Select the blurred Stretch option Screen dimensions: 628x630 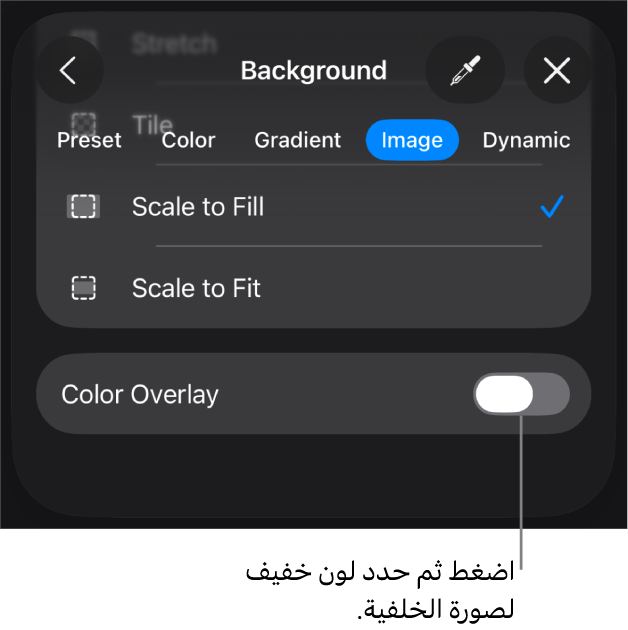(174, 44)
